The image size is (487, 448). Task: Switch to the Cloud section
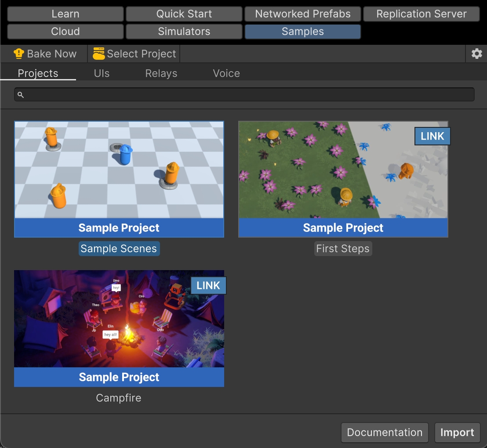pyautogui.click(x=65, y=32)
